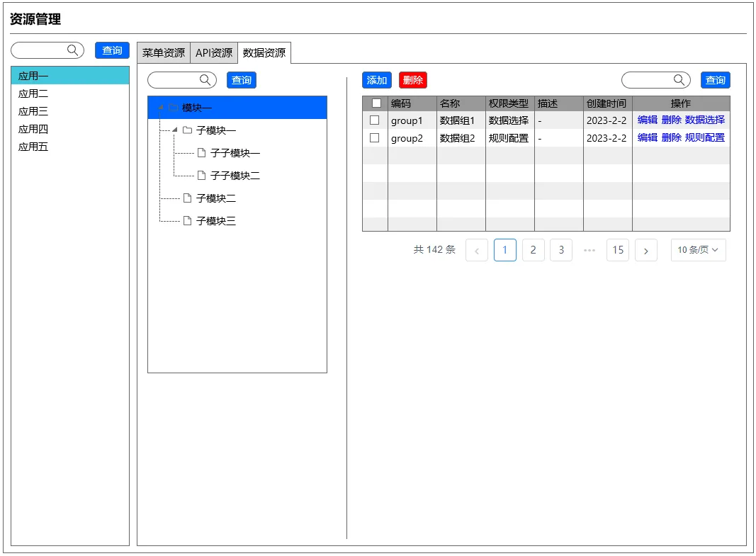Click the 权限类型 column header

click(x=510, y=103)
